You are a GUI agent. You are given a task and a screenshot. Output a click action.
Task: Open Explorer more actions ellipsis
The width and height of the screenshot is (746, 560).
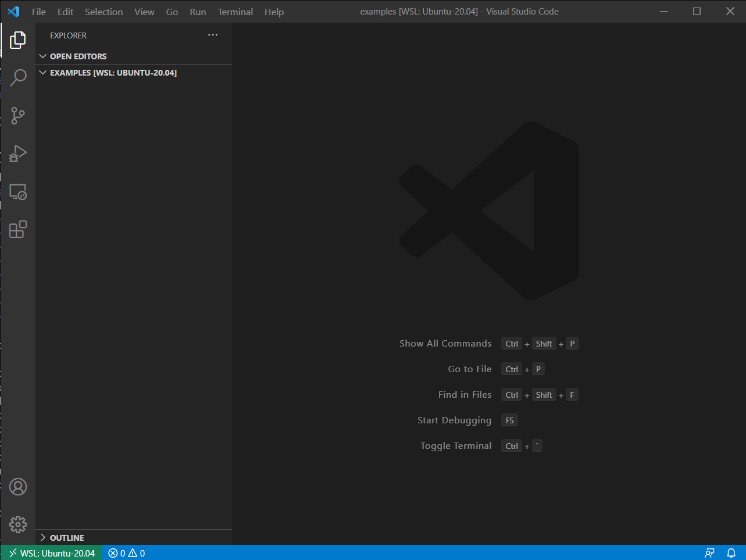[x=213, y=35]
